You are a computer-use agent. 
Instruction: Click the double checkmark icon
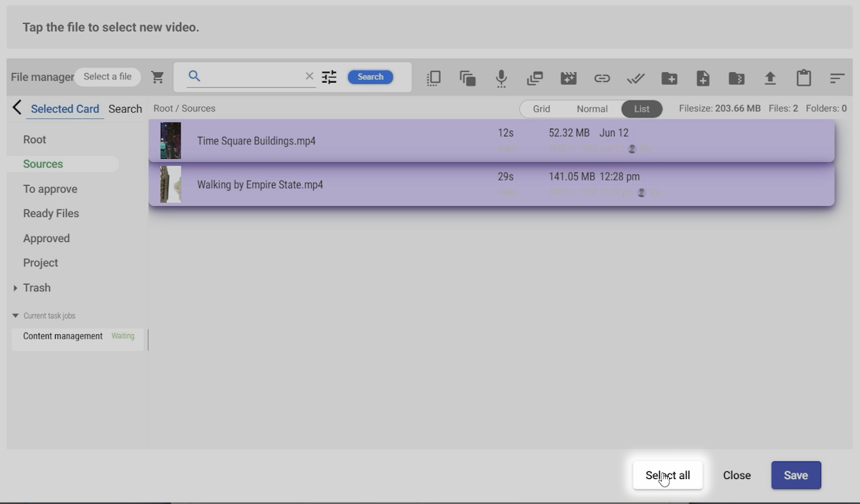635,78
